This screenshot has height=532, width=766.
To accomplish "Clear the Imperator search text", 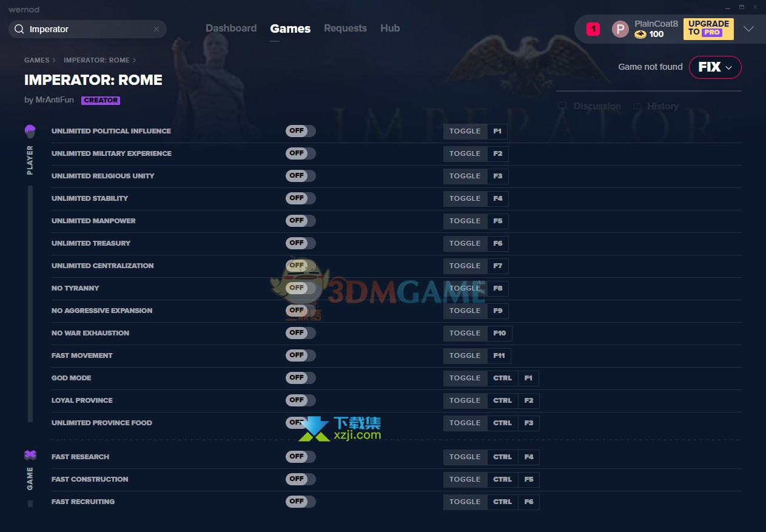I will pyautogui.click(x=156, y=29).
